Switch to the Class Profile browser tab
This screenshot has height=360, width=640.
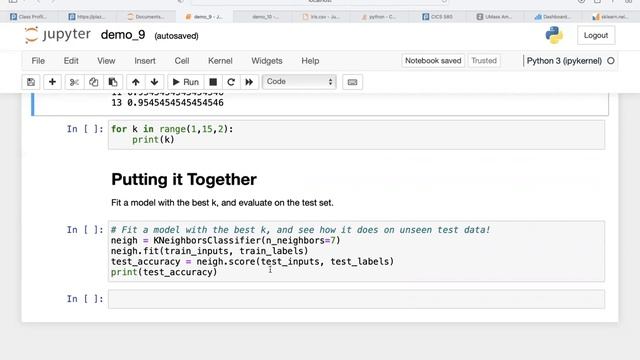coord(29,17)
